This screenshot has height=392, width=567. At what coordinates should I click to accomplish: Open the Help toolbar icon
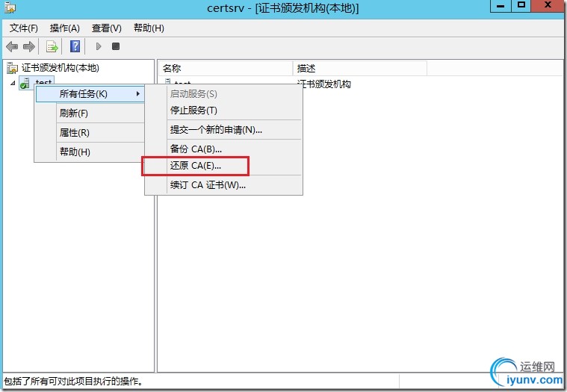pyautogui.click(x=75, y=46)
